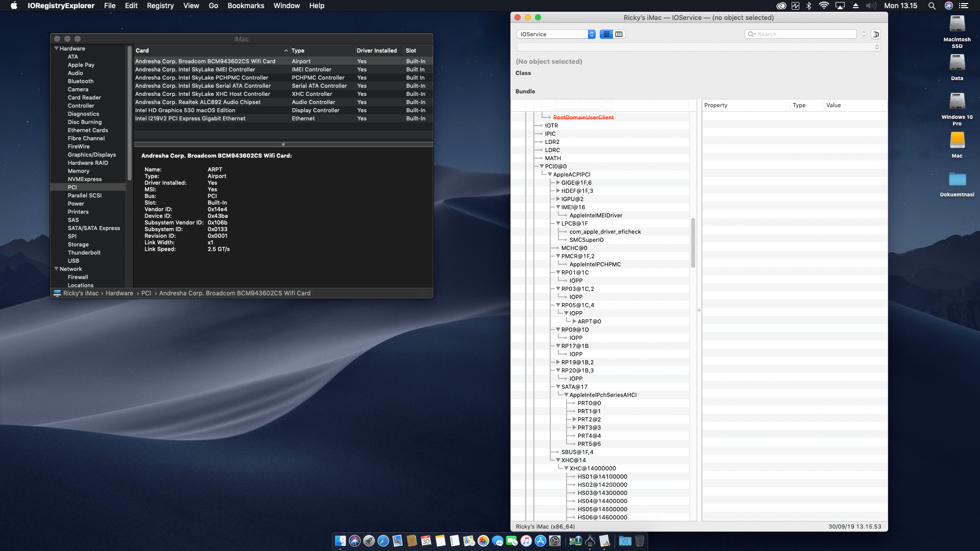980x551 pixels.
Task: Click Hardware in the path bar
Action: pos(119,293)
